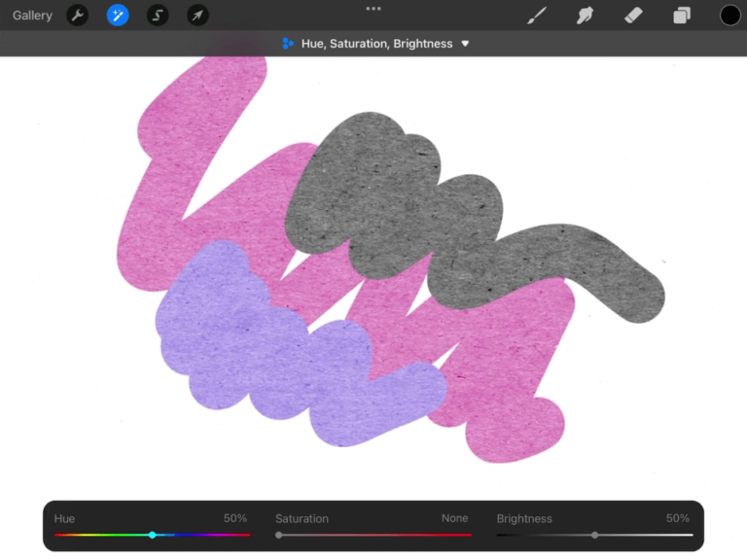Open the Layers panel
Screen dimensions: 747x560
(x=682, y=16)
